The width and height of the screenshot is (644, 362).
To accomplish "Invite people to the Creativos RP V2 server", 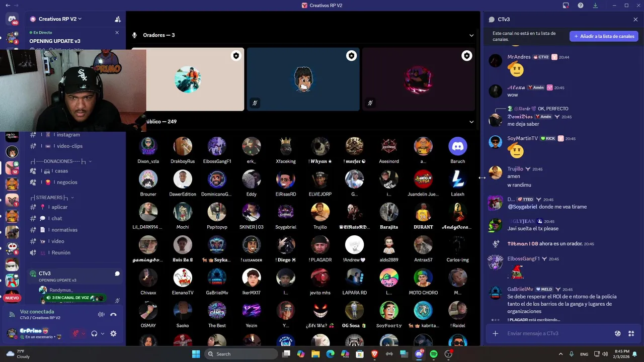I will click(x=118, y=19).
